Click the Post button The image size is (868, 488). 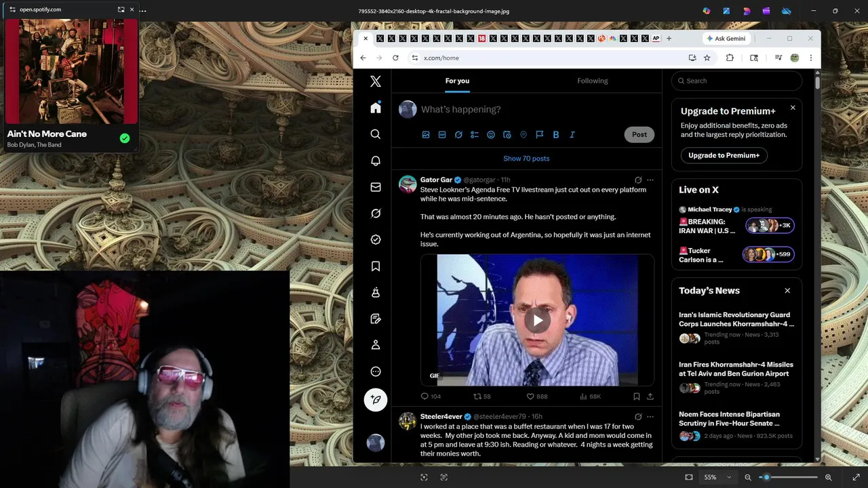(639, 134)
